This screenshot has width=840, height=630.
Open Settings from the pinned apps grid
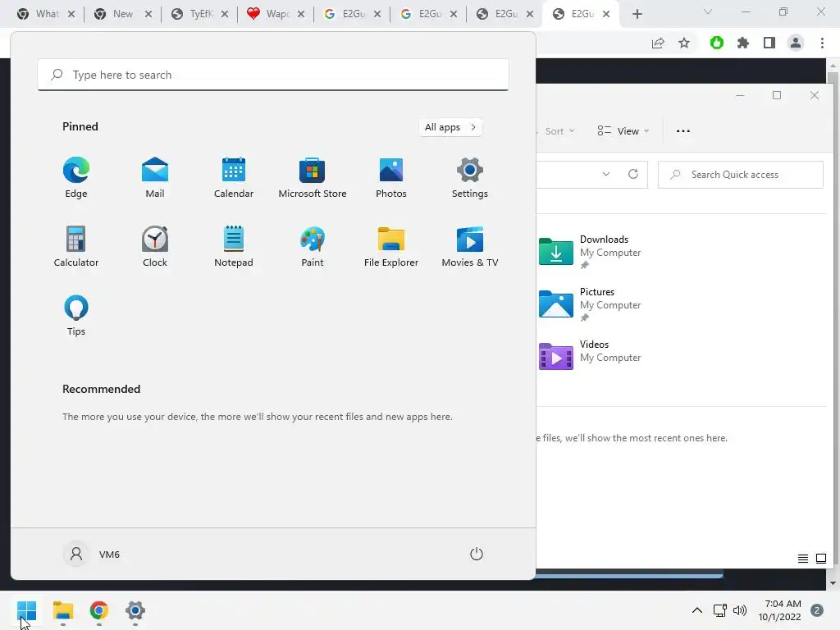tap(470, 178)
